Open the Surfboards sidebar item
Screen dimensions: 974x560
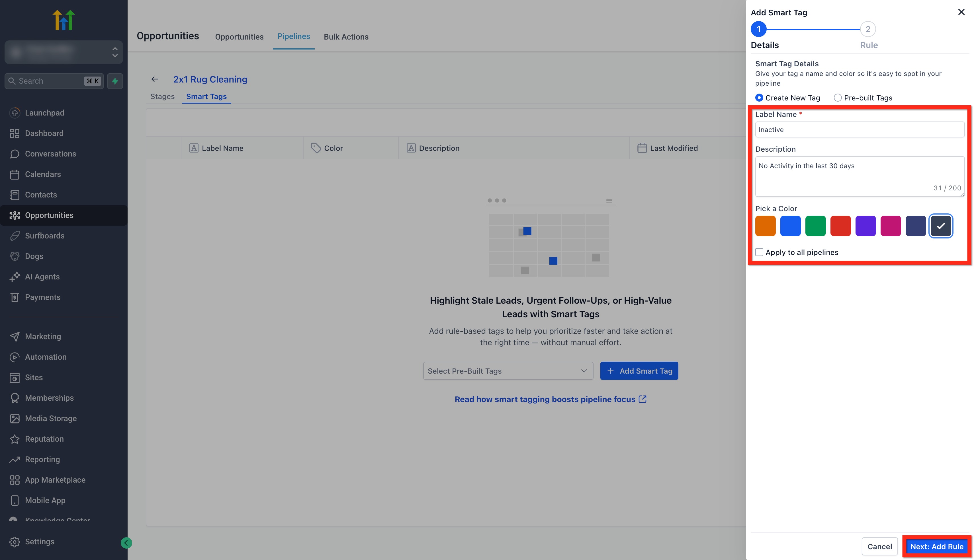[44, 236]
